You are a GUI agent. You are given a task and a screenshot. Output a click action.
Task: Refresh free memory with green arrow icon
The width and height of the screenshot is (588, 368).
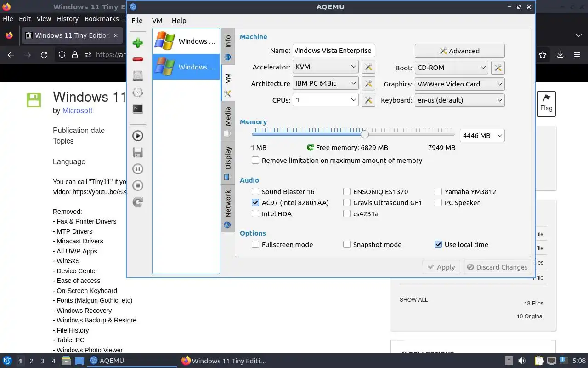pos(311,148)
